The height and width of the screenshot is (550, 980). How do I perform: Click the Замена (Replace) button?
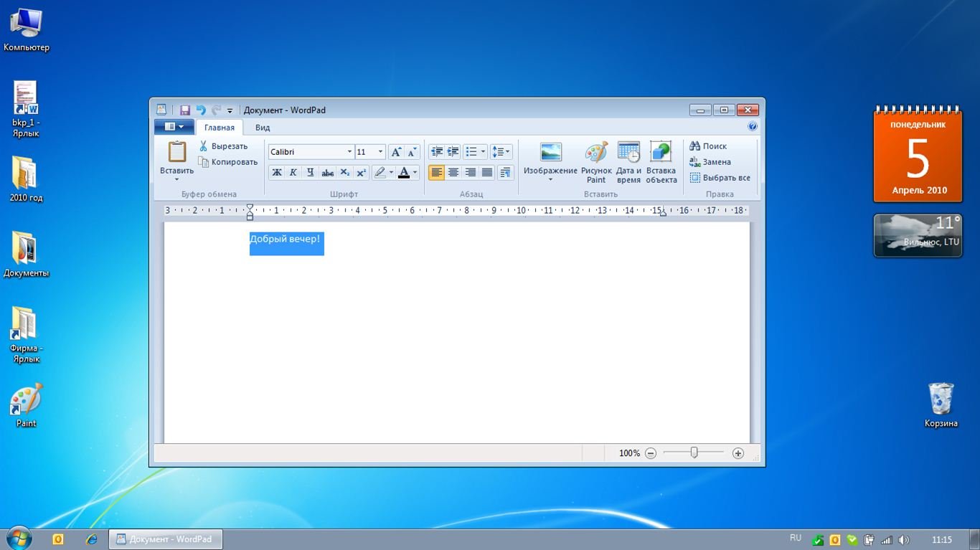pyautogui.click(x=710, y=162)
